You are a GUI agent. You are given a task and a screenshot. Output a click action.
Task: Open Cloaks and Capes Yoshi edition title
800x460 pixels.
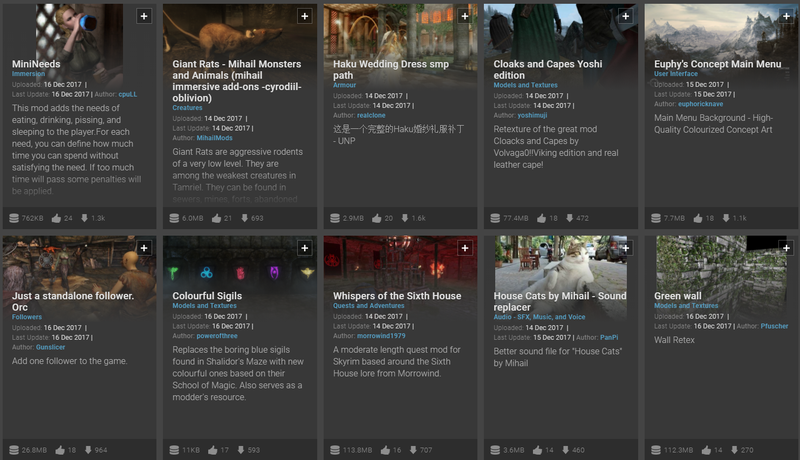tap(547, 69)
